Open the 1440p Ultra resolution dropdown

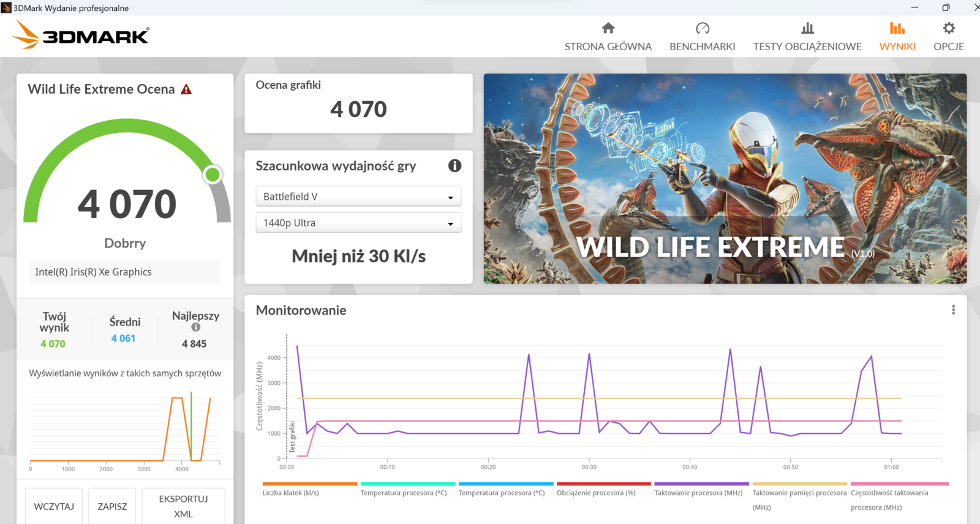[x=358, y=223]
